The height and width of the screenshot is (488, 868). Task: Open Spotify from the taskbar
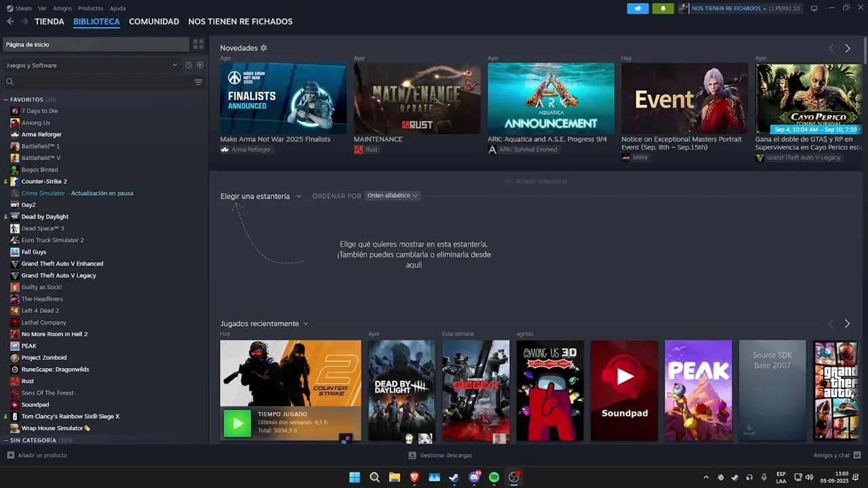click(494, 477)
